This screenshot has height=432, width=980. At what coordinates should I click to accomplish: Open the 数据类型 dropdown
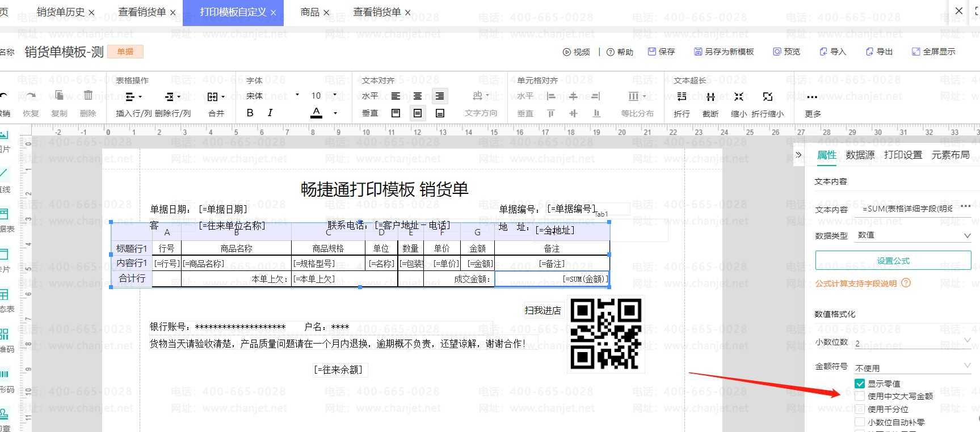[914, 235]
